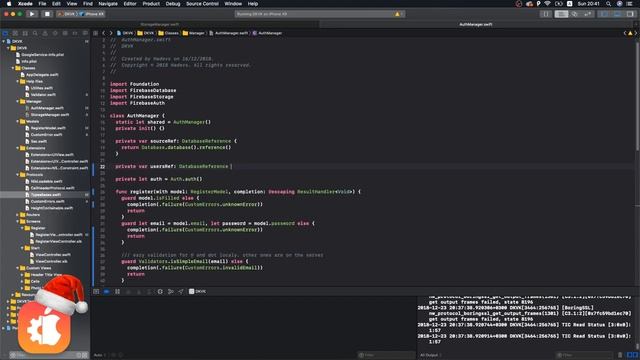Show the version editor button
This screenshot has width=640, height=360.
point(587,14)
